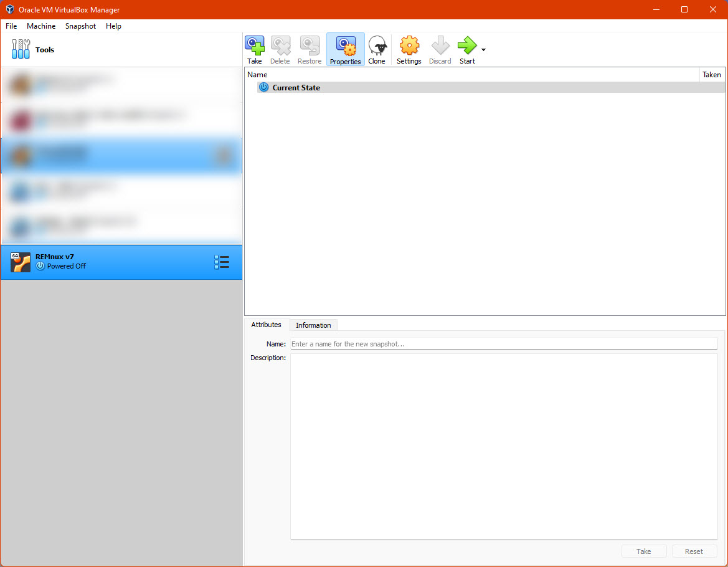Open VM Settings via the gear icon
The width and height of the screenshot is (728, 567).
(409, 49)
